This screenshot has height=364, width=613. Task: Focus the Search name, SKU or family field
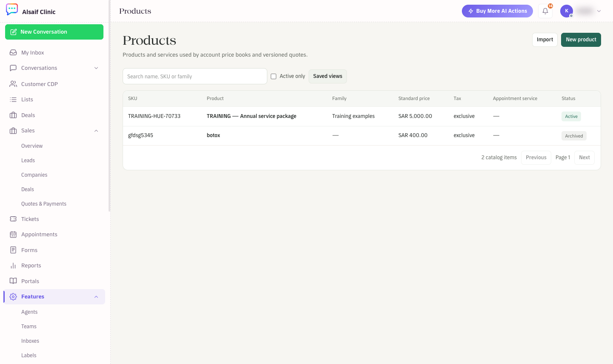195,76
